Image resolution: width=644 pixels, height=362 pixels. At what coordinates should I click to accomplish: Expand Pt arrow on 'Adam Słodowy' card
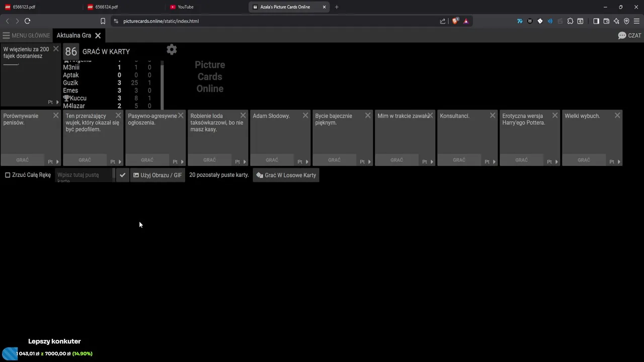(307, 162)
